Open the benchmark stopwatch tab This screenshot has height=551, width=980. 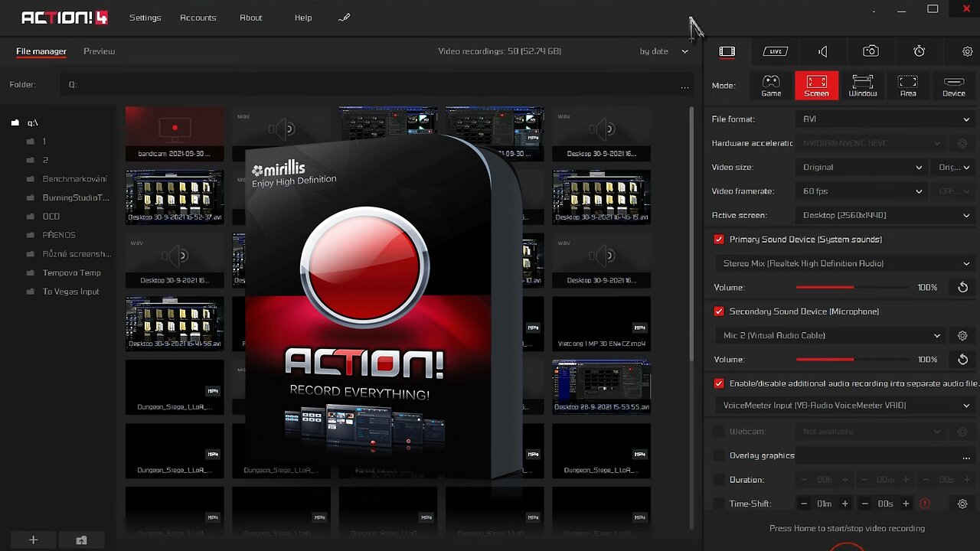click(919, 51)
